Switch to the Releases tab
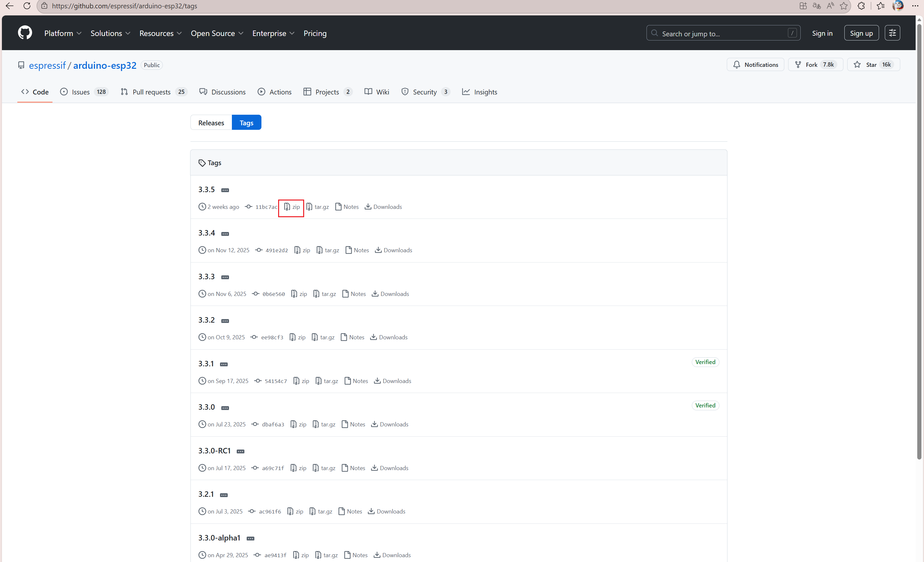 (x=211, y=123)
